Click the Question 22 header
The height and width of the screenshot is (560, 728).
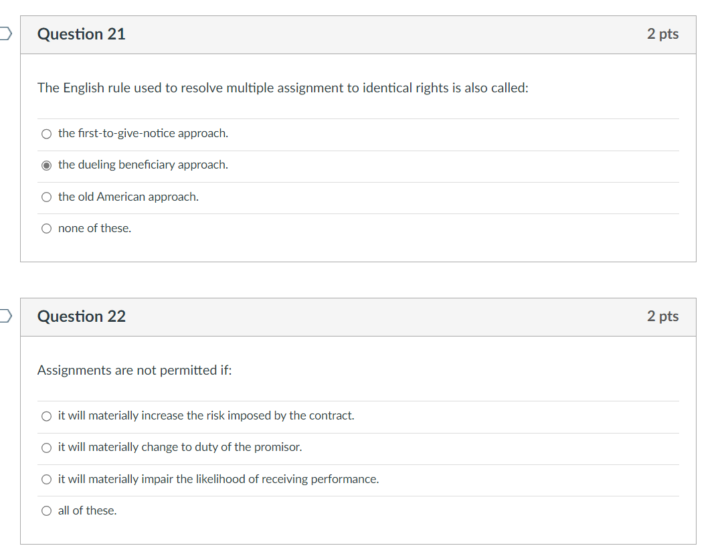coord(81,316)
